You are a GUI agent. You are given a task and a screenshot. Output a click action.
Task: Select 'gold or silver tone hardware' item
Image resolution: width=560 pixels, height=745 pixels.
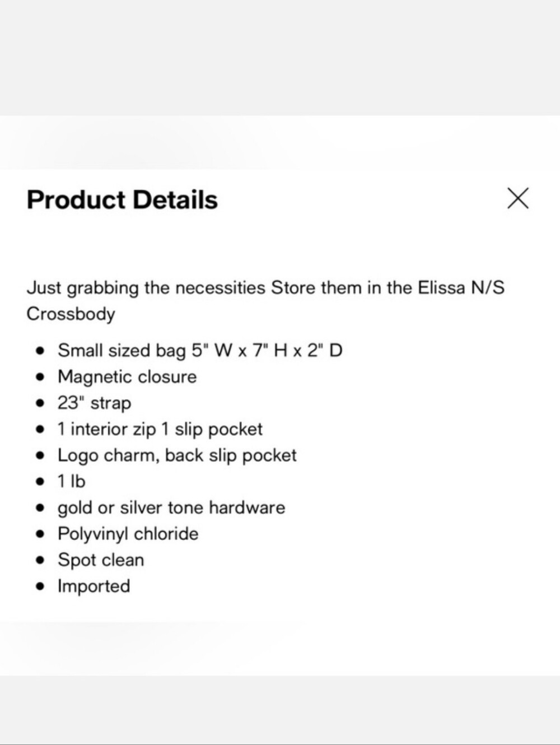coord(171,507)
